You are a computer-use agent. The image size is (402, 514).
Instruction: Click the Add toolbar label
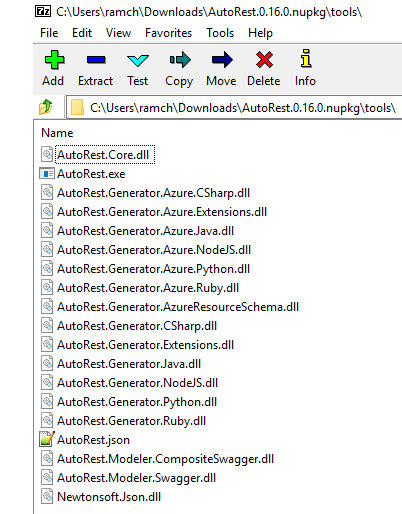point(53,81)
